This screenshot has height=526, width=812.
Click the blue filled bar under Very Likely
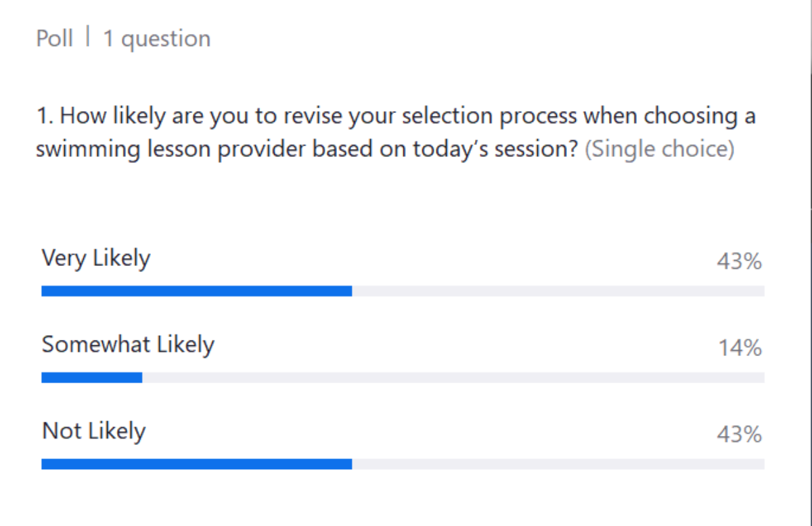(x=197, y=291)
